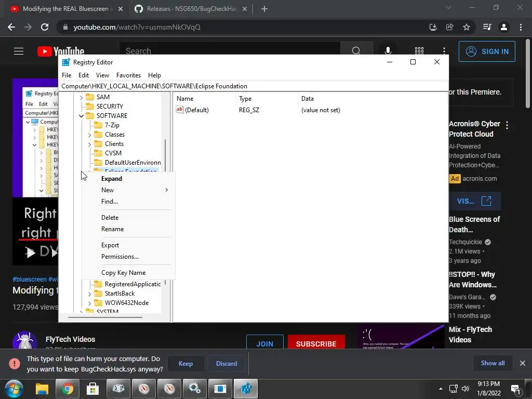Click SIGN IN on YouTube
This screenshot has width=532, height=399.
[487, 51]
